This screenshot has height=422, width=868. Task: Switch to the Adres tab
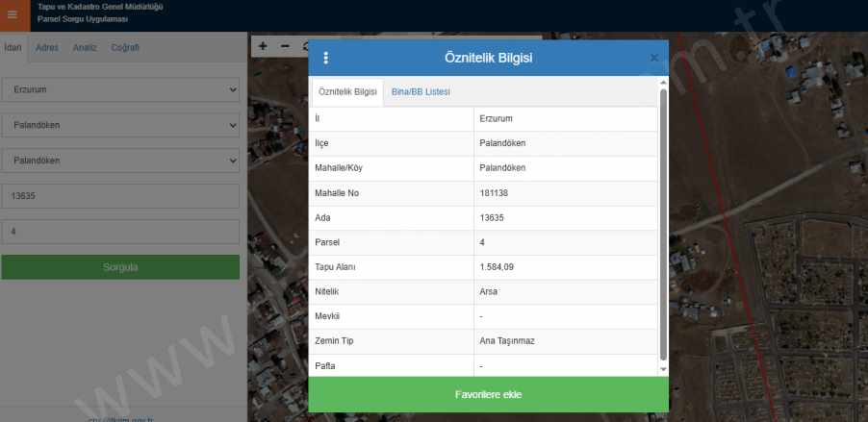point(47,47)
